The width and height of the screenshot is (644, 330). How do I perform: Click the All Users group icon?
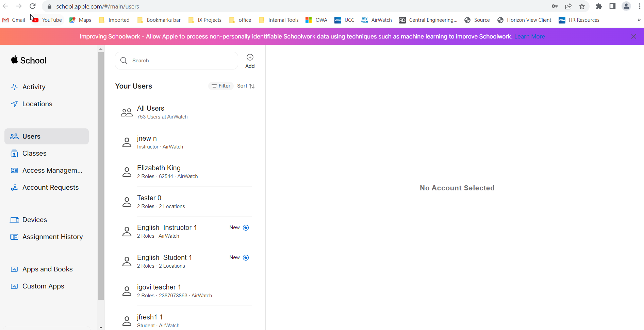pyautogui.click(x=127, y=112)
